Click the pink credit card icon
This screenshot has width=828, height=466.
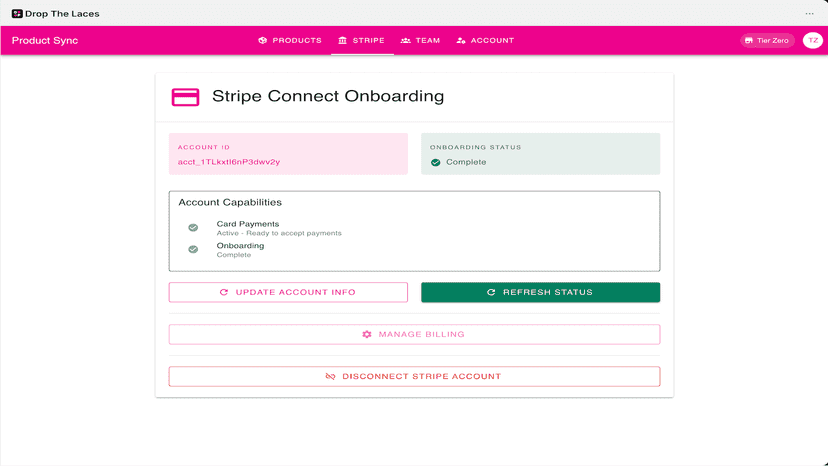tap(185, 97)
